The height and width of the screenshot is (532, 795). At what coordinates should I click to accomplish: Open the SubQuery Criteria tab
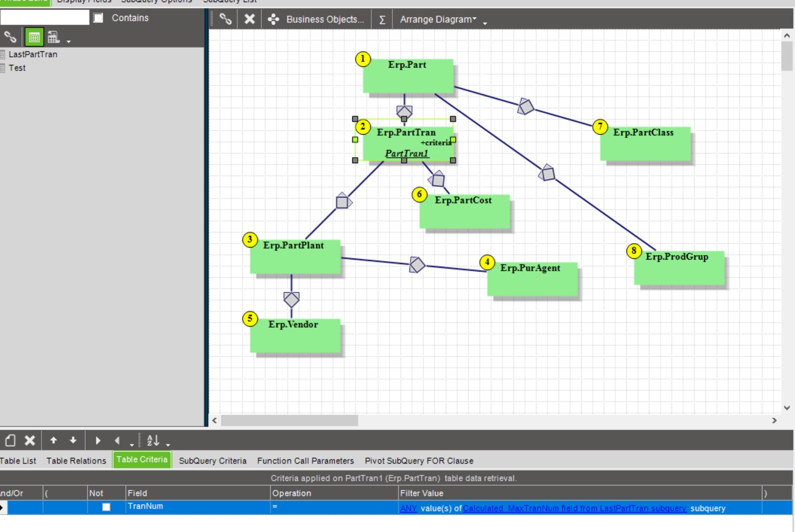tap(213, 461)
